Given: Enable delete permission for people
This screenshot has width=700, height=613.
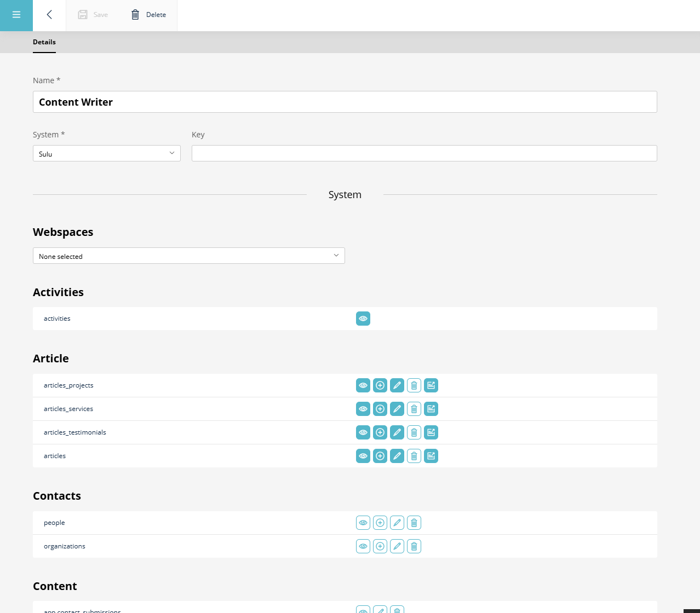Looking at the screenshot, I should pyautogui.click(x=414, y=523).
